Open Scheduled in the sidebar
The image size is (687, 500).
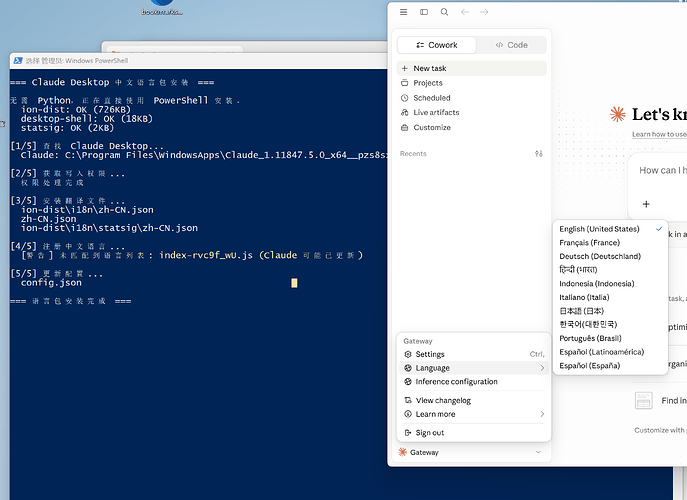[x=472, y=98]
